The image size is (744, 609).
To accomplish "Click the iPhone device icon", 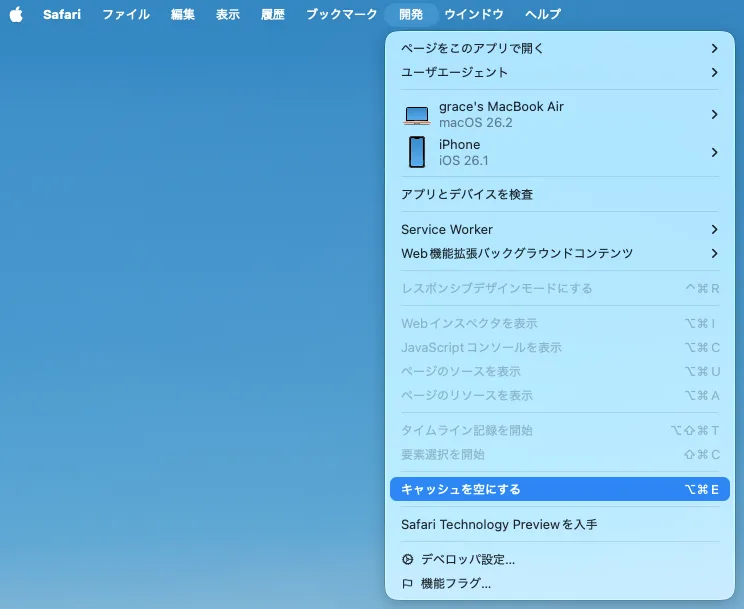I will click(417, 152).
